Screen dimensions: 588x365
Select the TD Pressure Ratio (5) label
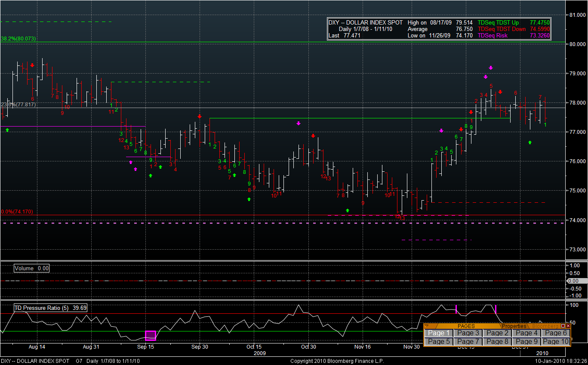tap(51, 308)
